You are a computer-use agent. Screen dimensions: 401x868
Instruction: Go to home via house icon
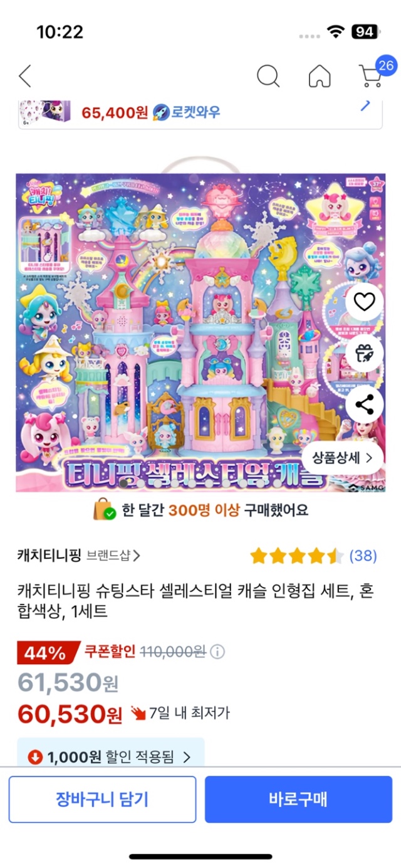click(x=320, y=76)
